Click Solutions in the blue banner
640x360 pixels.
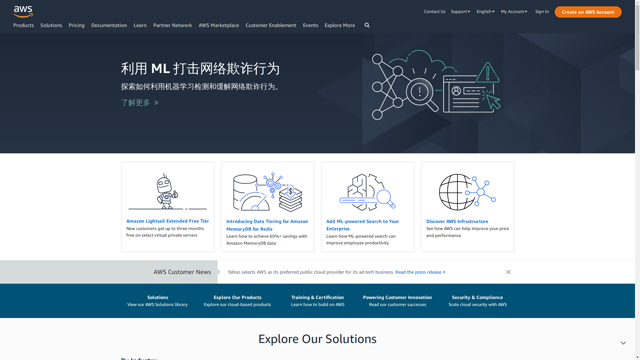(x=158, y=297)
